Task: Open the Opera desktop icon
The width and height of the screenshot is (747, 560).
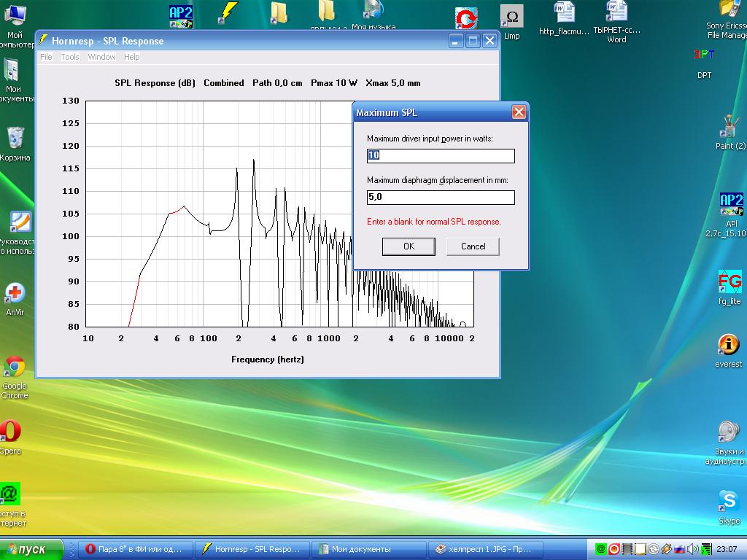Action: point(10,437)
